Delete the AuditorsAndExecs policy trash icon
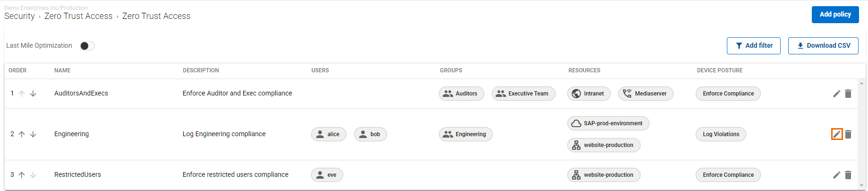Image resolution: width=868 pixels, height=191 pixels. (848, 94)
